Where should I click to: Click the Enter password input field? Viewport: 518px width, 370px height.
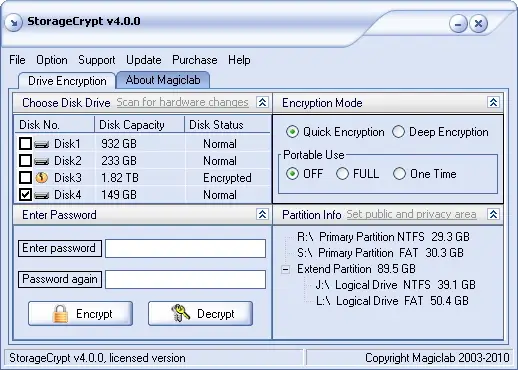pyautogui.click(x=186, y=248)
